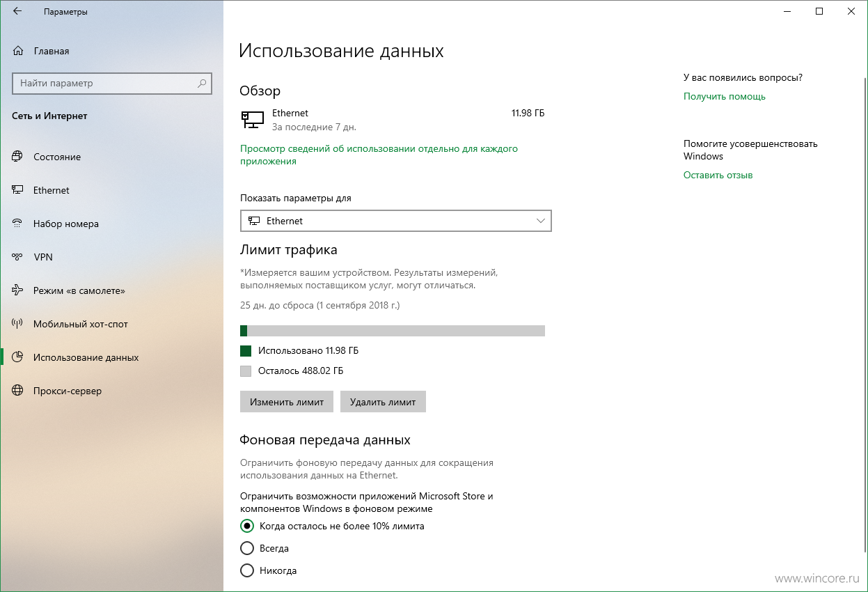
Task: Click the gray Осталось swatch
Action: [245, 371]
